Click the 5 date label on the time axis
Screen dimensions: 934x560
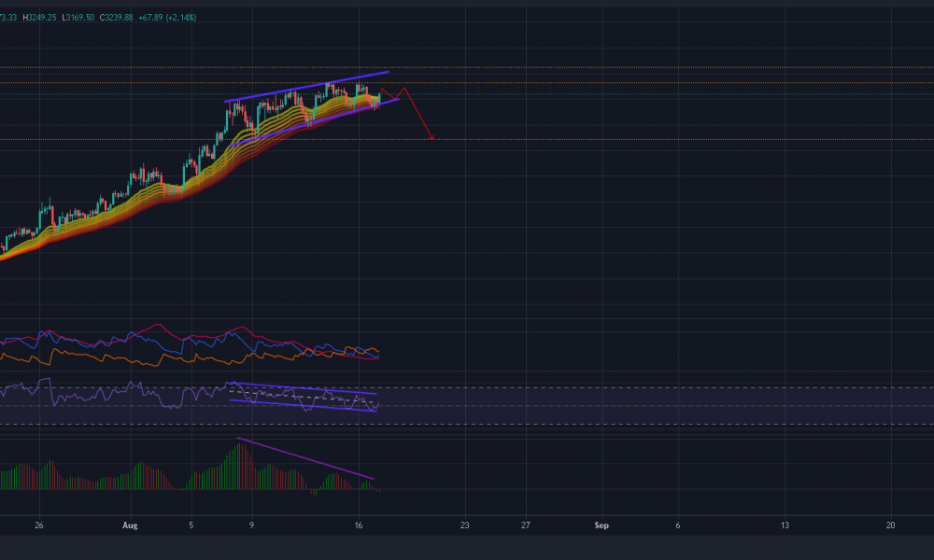tap(191, 525)
